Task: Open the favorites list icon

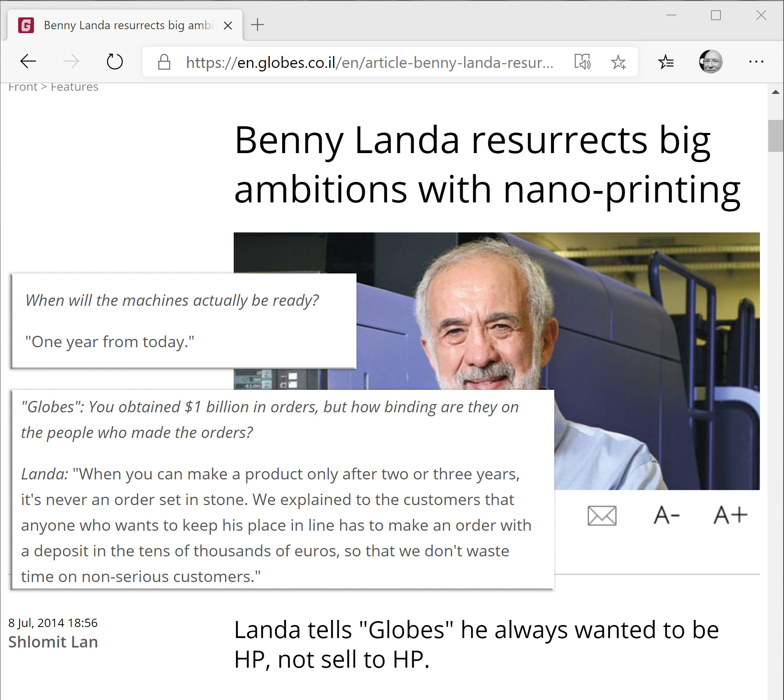Action: (x=666, y=62)
